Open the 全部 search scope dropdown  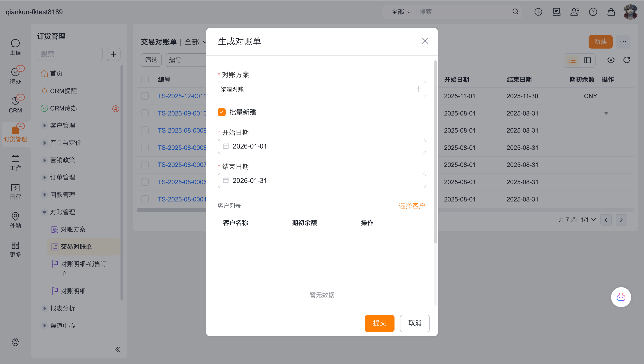point(401,12)
